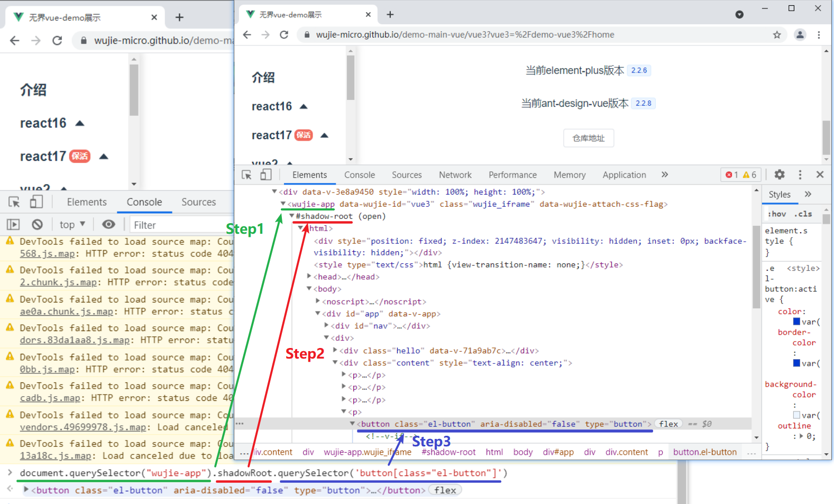This screenshot has width=834, height=504.
Task: Collapse the #shadow-root node
Action: pos(291,216)
